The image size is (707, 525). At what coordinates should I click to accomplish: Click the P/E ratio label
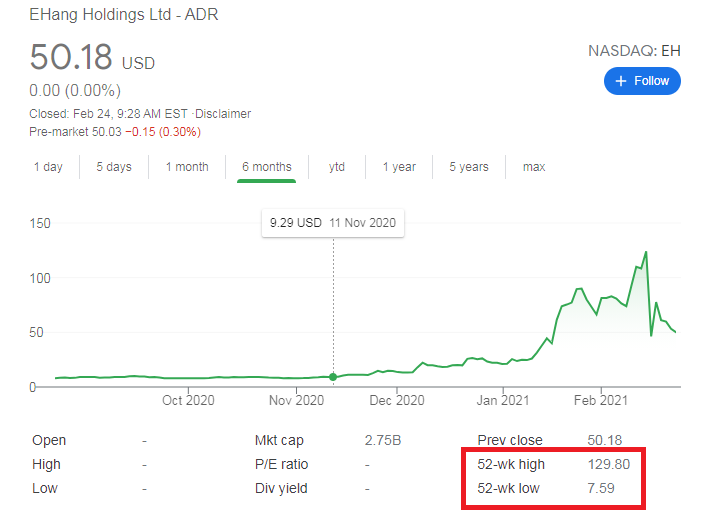click(x=281, y=464)
